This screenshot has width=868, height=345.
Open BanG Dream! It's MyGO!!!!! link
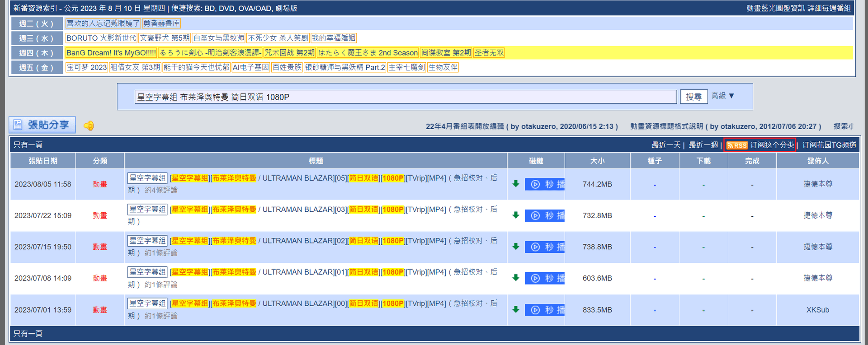pyautogui.click(x=111, y=53)
